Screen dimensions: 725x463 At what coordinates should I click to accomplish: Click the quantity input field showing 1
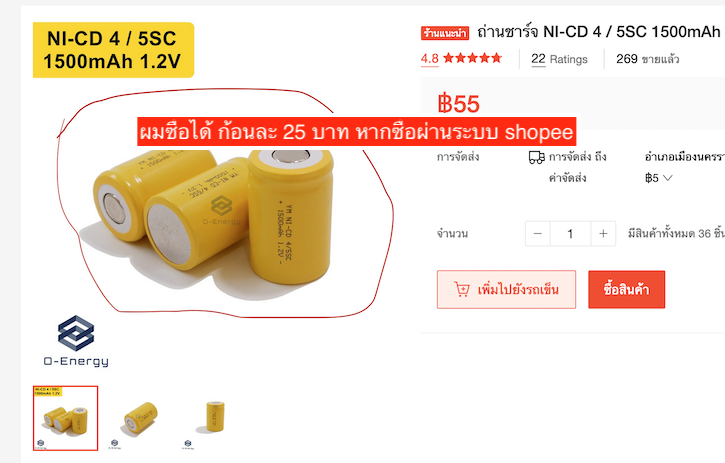pos(570,234)
